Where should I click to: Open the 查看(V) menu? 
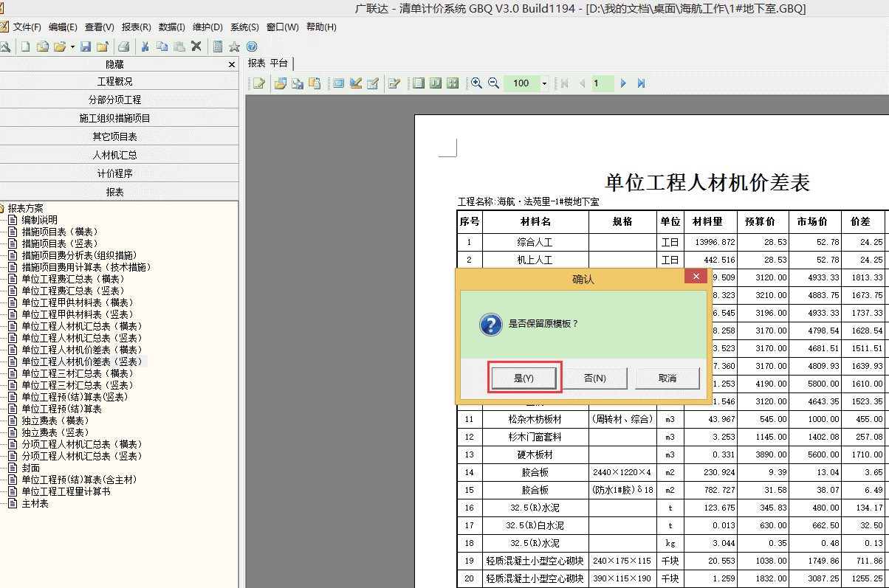pos(100,27)
